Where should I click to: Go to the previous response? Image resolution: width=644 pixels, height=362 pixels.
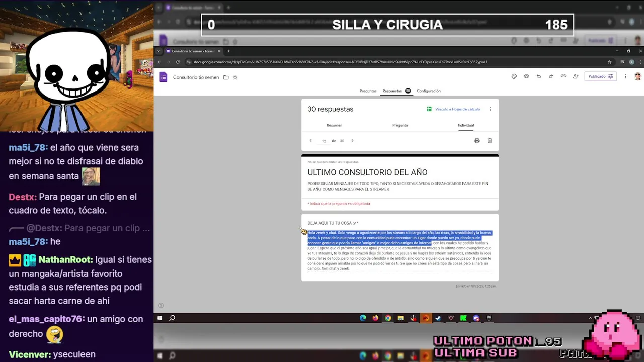click(310, 141)
